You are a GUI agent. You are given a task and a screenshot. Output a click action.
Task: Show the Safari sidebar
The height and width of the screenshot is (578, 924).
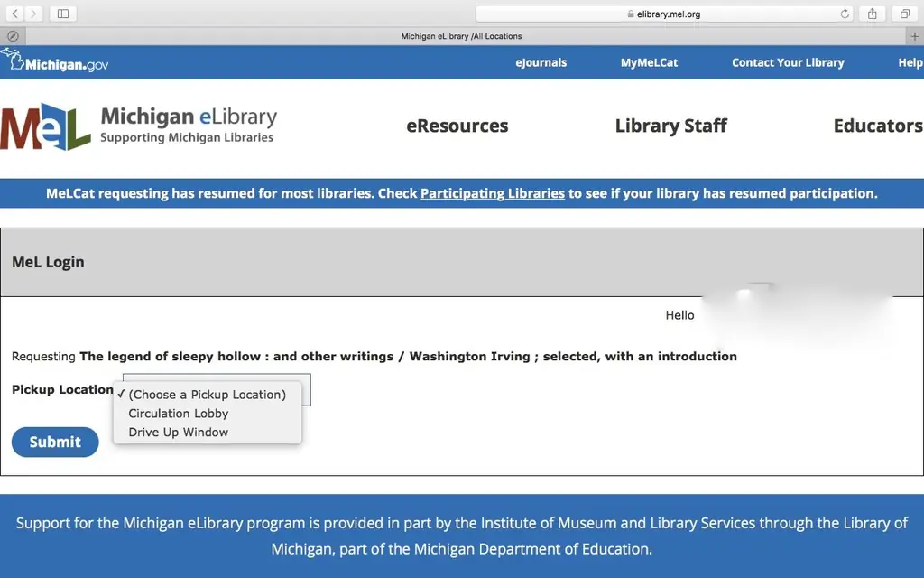point(63,14)
